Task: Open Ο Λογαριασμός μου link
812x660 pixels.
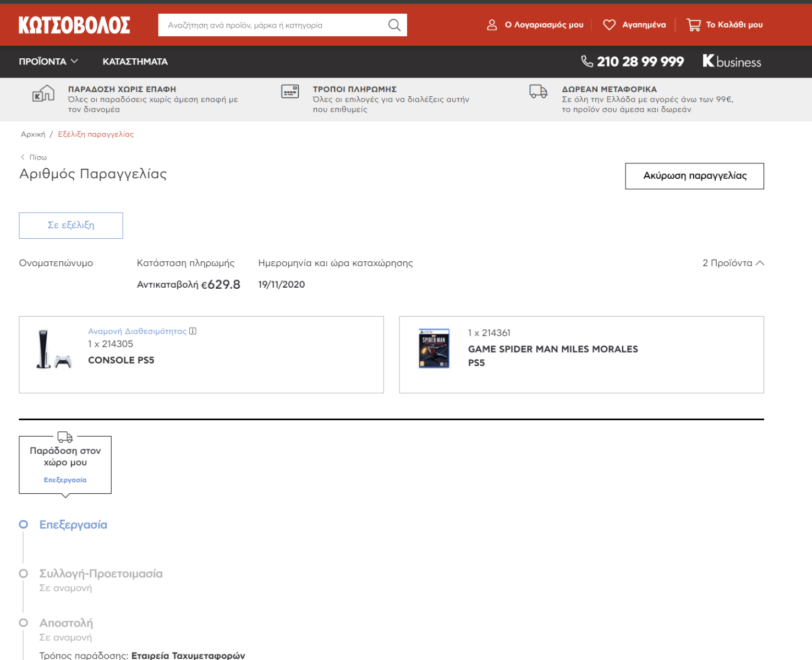Action: click(x=544, y=25)
